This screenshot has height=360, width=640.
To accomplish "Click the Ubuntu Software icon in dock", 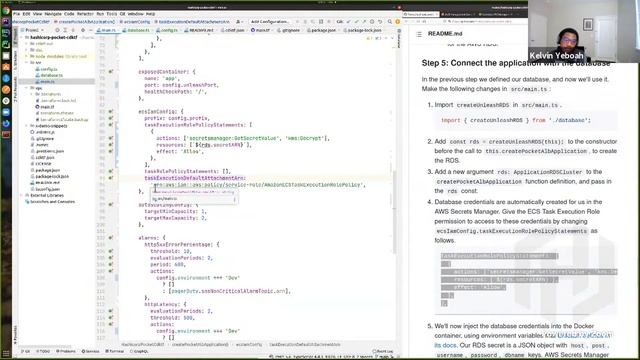I will click(6, 67).
